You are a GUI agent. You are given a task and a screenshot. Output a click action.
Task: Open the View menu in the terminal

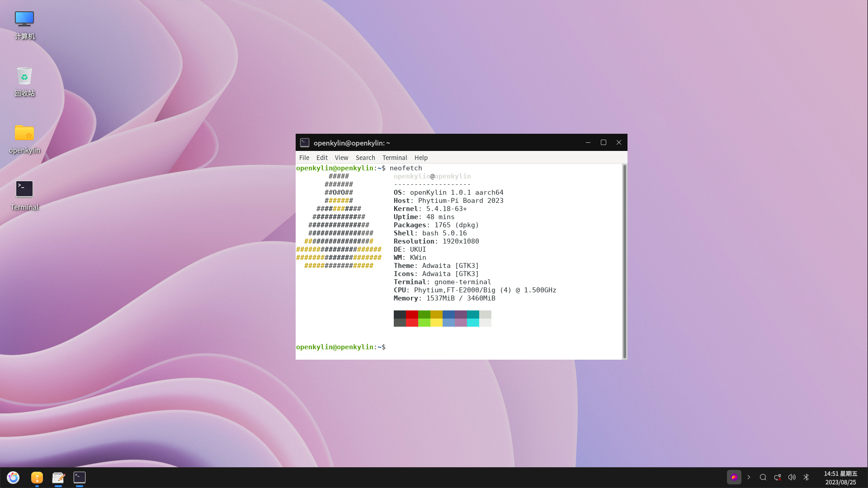[x=341, y=158]
